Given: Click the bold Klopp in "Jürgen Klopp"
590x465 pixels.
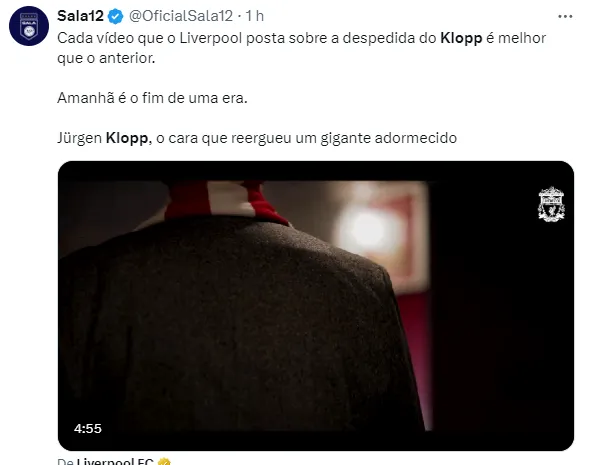Looking at the screenshot, I should tap(127, 138).
